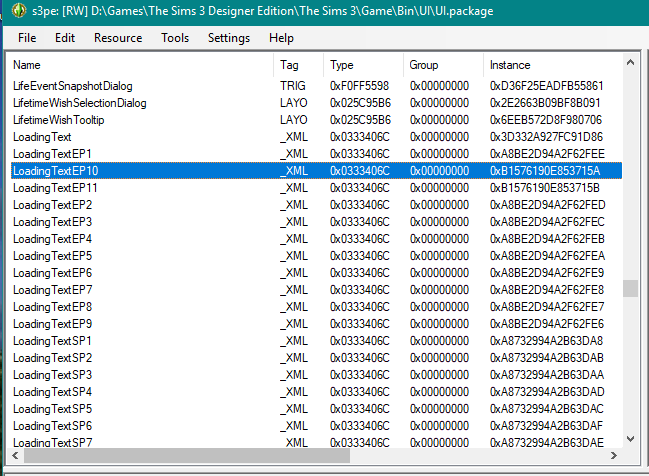The width and height of the screenshot is (649, 476).
Task: Select the LifetimeWishSelectionDialog resource row
Action: click(x=316, y=103)
